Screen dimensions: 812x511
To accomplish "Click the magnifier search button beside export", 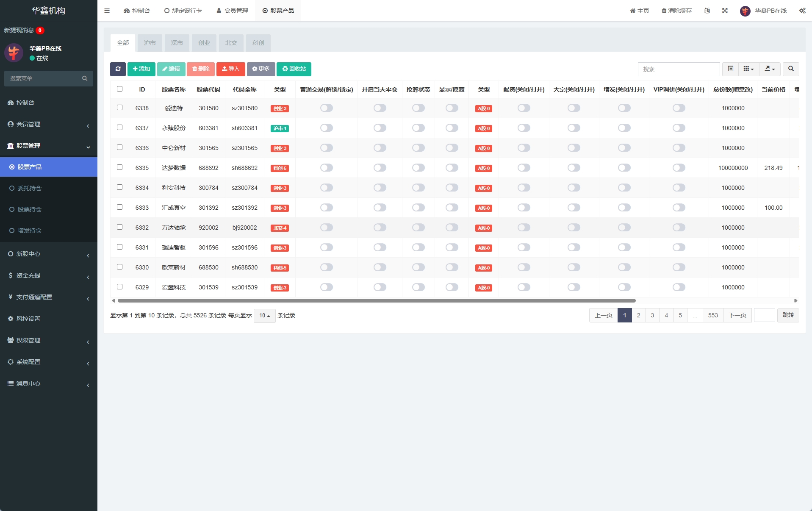I will pos(790,69).
